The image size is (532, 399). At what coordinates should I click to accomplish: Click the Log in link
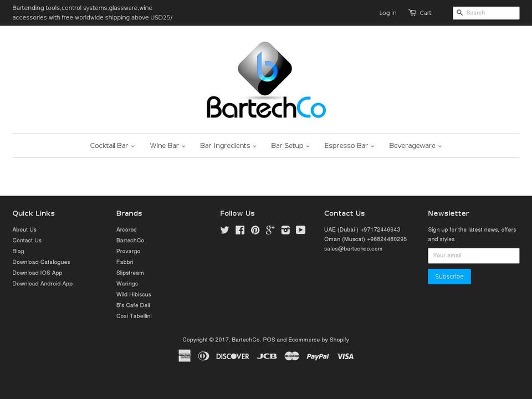(x=388, y=13)
